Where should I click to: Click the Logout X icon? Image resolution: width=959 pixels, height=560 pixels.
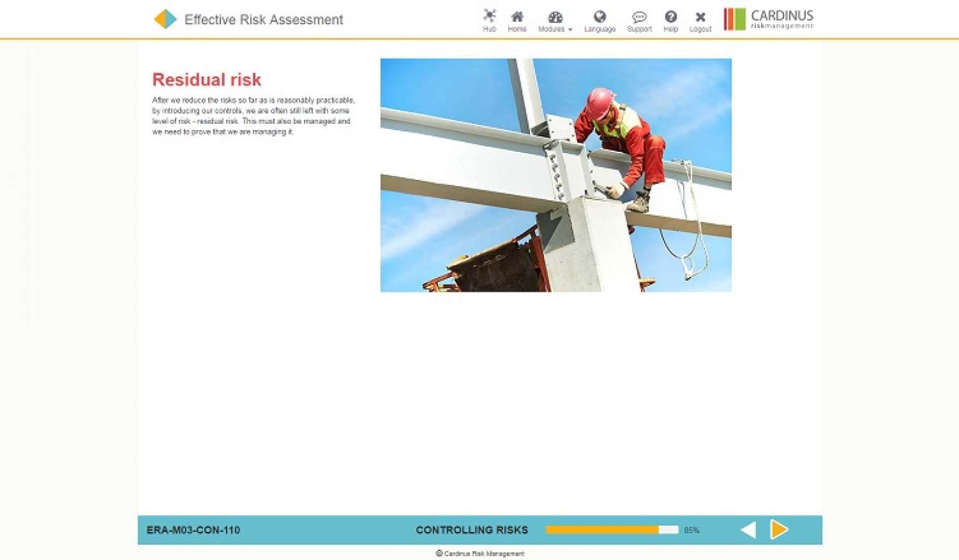click(700, 17)
